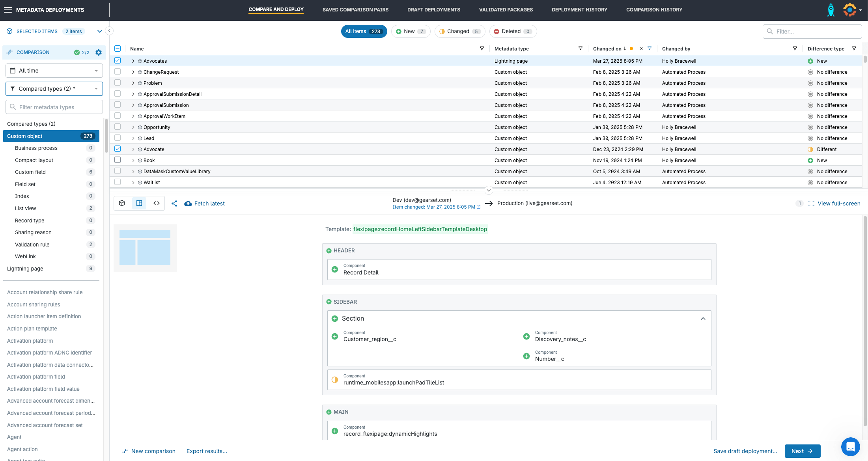Uncheck the Advocates row checkbox
868x461 pixels.
[118, 61]
